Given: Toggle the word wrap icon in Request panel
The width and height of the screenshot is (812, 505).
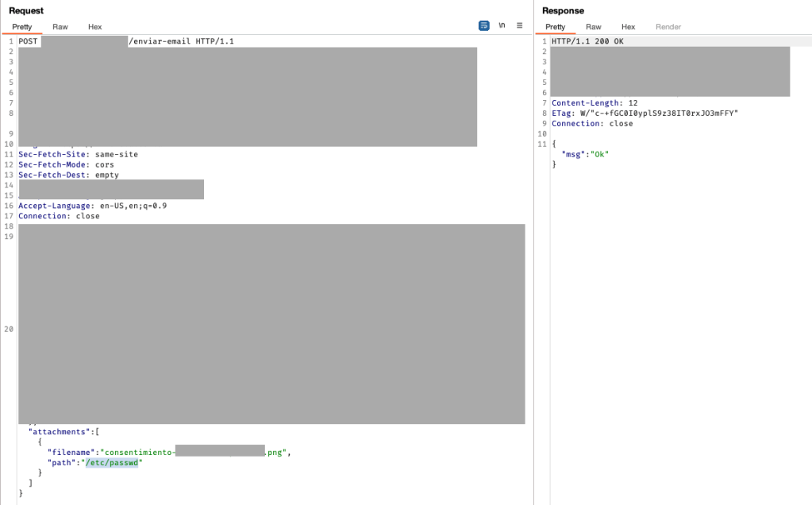Looking at the screenshot, I should click(483, 25).
